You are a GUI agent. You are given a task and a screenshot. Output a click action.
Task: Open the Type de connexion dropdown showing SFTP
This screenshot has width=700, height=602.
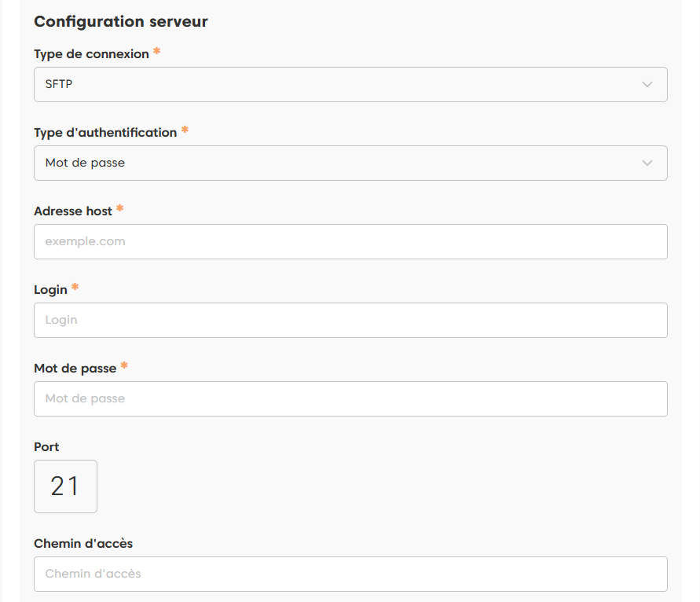click(350, 84)
